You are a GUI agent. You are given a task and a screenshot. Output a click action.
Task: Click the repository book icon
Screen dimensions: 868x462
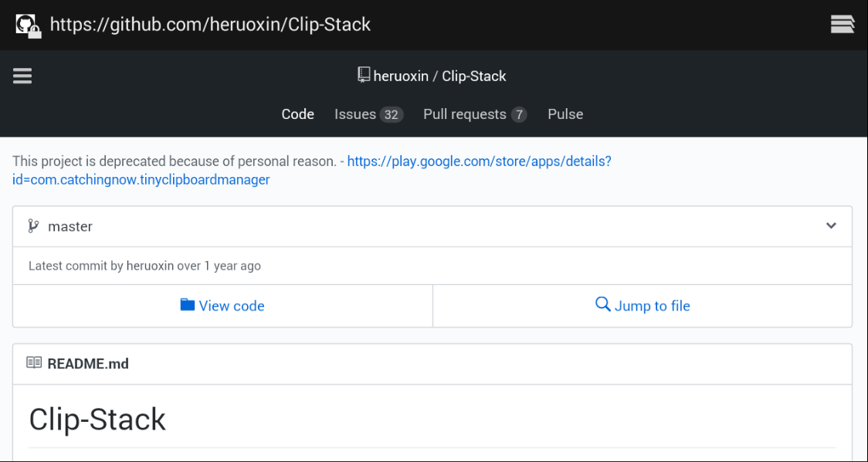click(364, 75)
